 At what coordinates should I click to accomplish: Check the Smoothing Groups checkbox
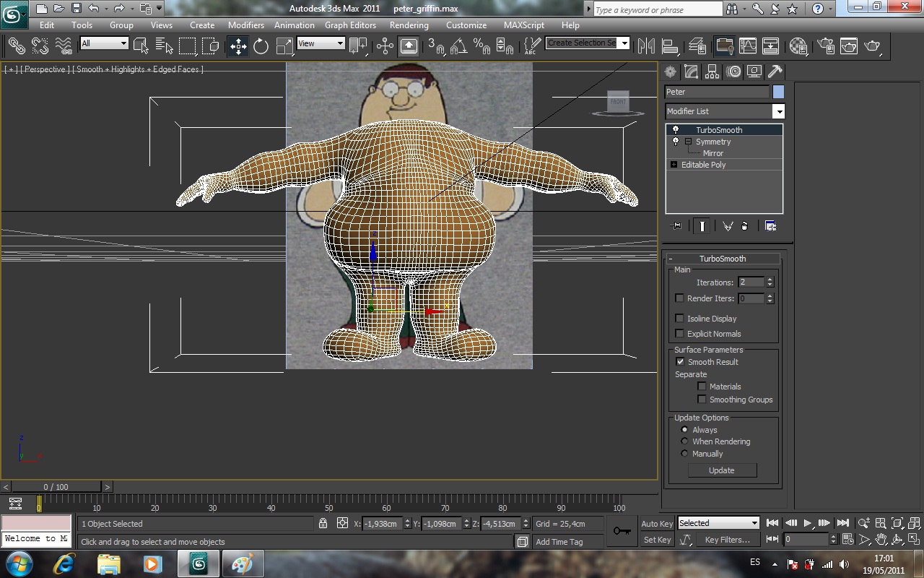[702, 400]
